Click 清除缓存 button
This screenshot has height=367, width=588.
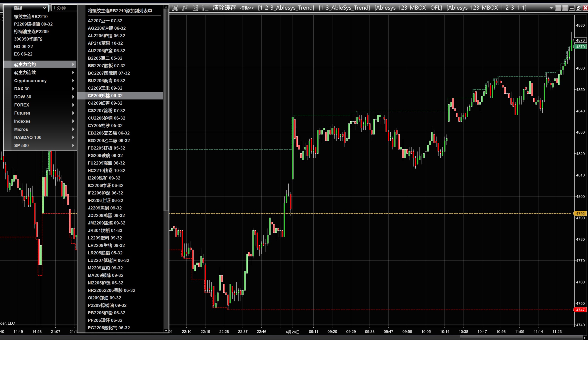click(x=224, y=8)
